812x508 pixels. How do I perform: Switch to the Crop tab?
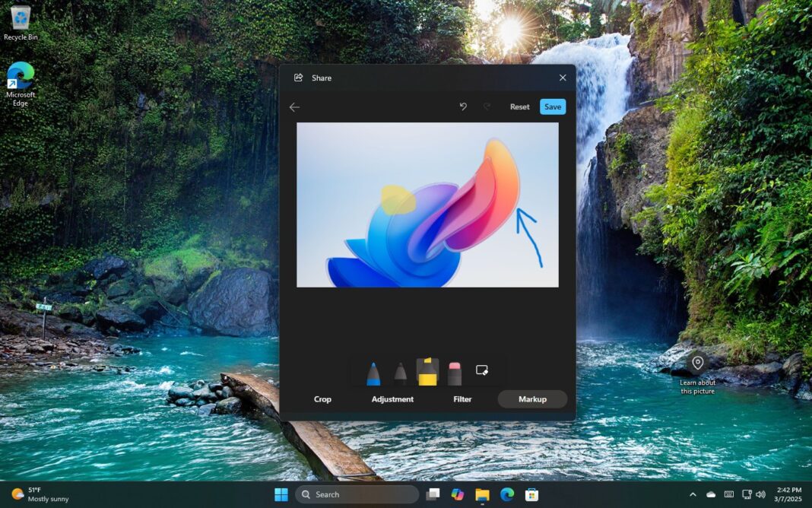point(322,398)
